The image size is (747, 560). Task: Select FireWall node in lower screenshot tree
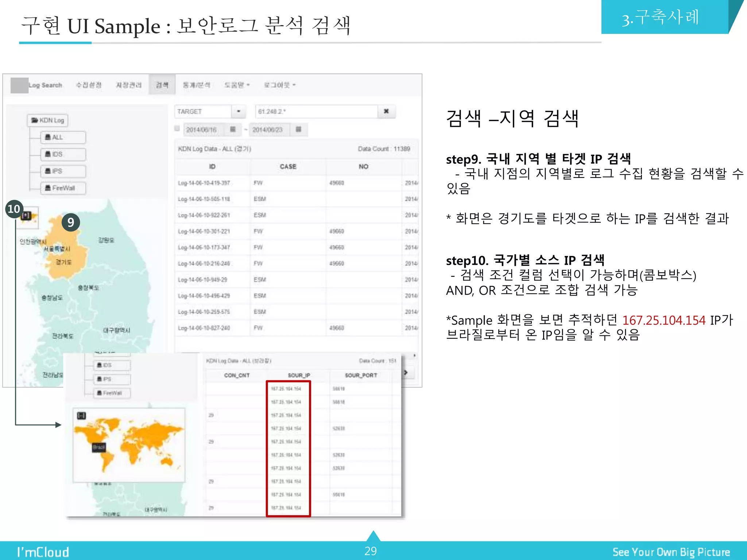point(112,393)
